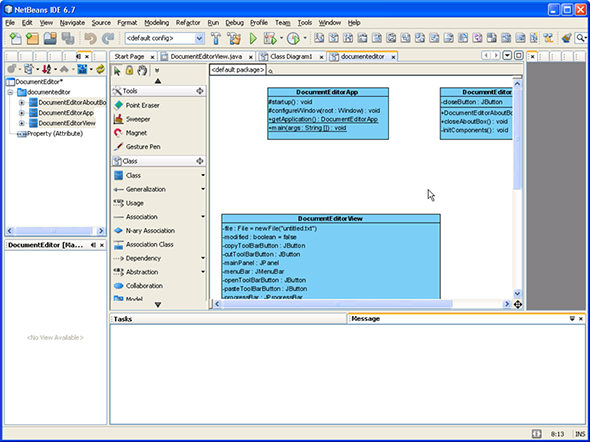Click the Redo arrow icon

pyautogui.click(x=108, y=38)
